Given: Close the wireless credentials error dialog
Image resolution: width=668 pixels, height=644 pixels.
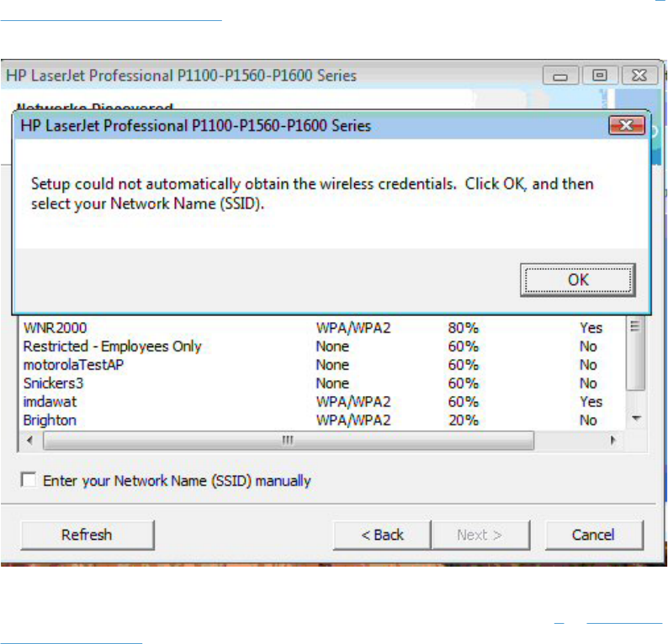Looking at the screenshot, I should click(626, 125).
